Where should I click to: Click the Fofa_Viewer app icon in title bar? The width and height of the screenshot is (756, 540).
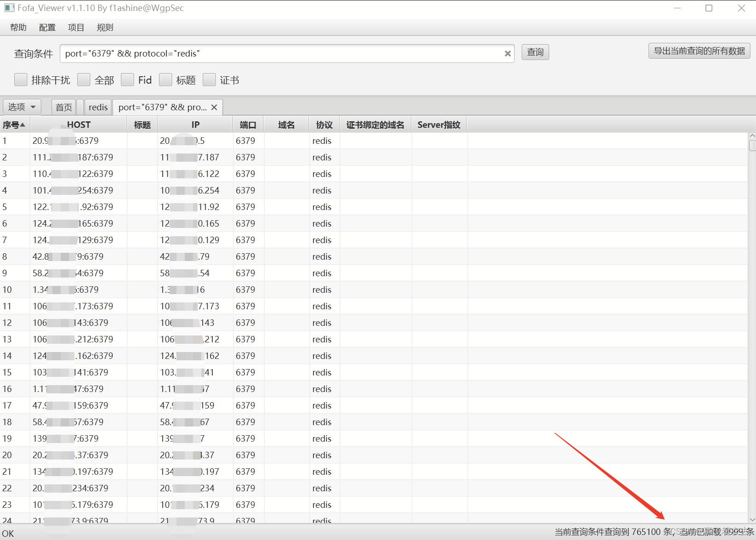coord(9,7)
